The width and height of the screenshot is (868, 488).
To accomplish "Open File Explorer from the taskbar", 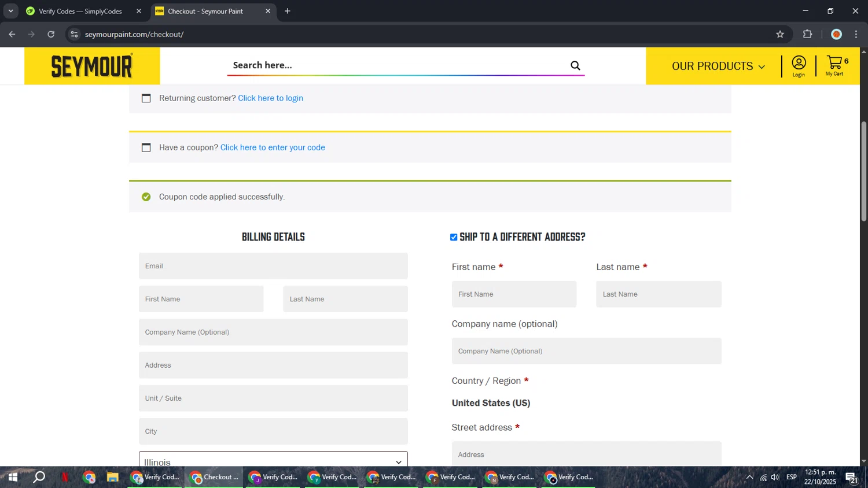I will [x=113, y=477].
